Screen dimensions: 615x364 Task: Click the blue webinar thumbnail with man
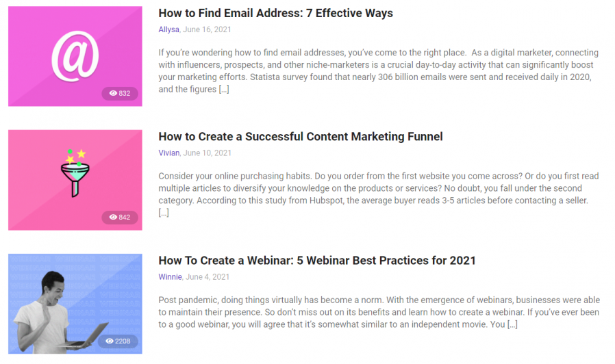(75, 304)
